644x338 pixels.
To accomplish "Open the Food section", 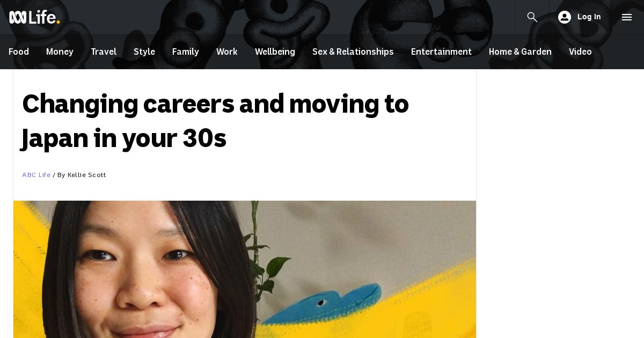I will tap(19, 52).
